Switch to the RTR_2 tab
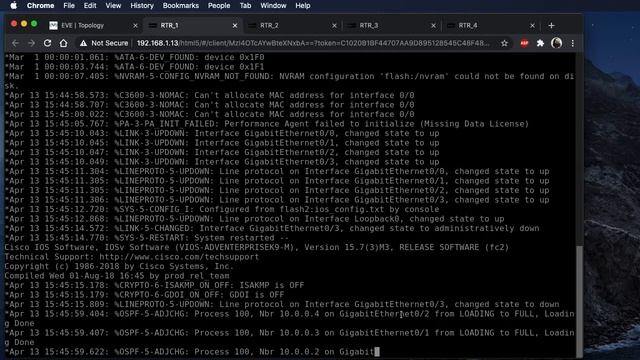The width and height of the screenshot is (640, 360). point(292,25)
